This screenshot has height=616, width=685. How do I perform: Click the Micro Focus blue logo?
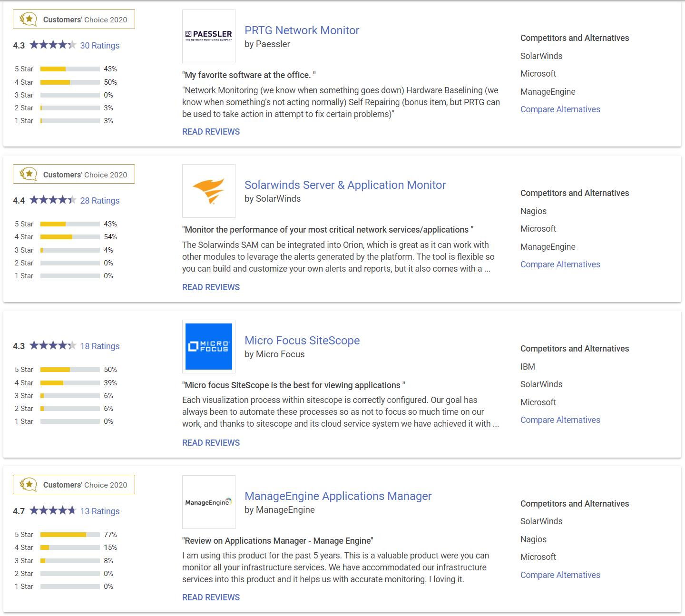point(208,346)
